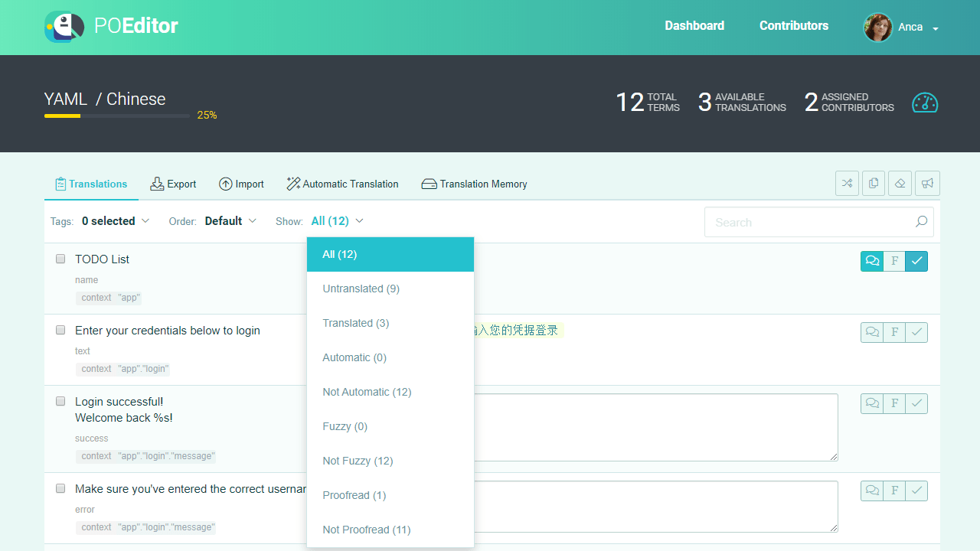Open the Contributors page
980x551 pixels.
[794, 25]
